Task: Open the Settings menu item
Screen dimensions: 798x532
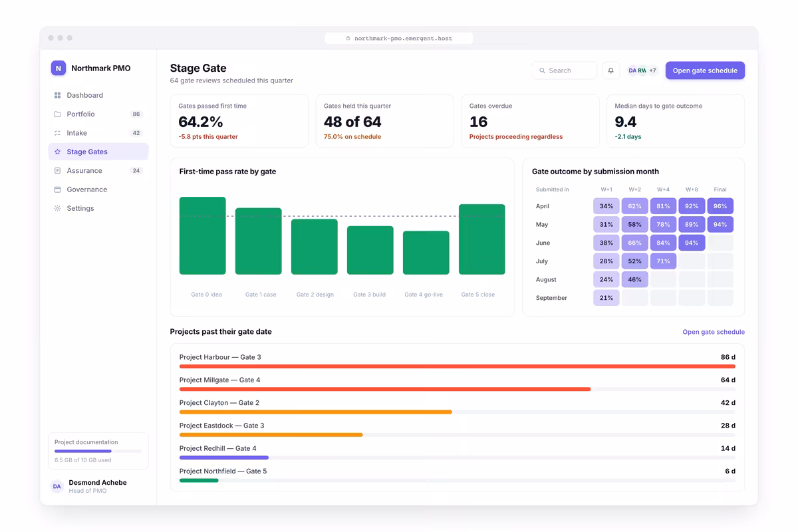Action: tap(98, 208)
